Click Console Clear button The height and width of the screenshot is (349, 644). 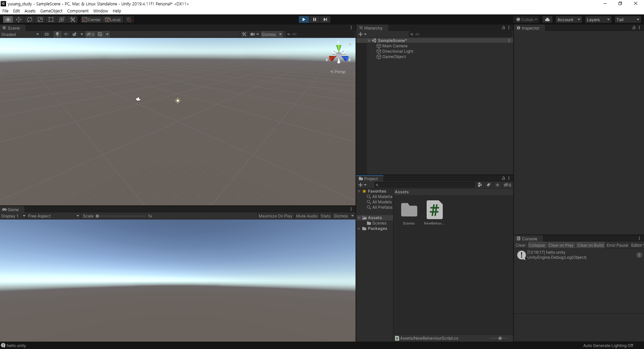(521, 245)
